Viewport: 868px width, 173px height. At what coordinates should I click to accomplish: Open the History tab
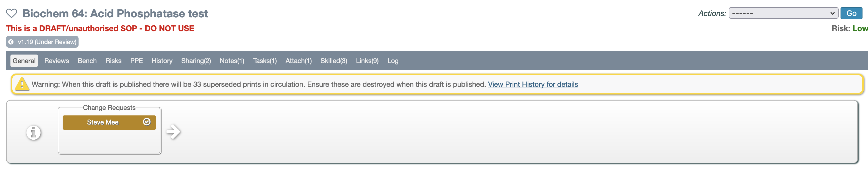(162, 61)
